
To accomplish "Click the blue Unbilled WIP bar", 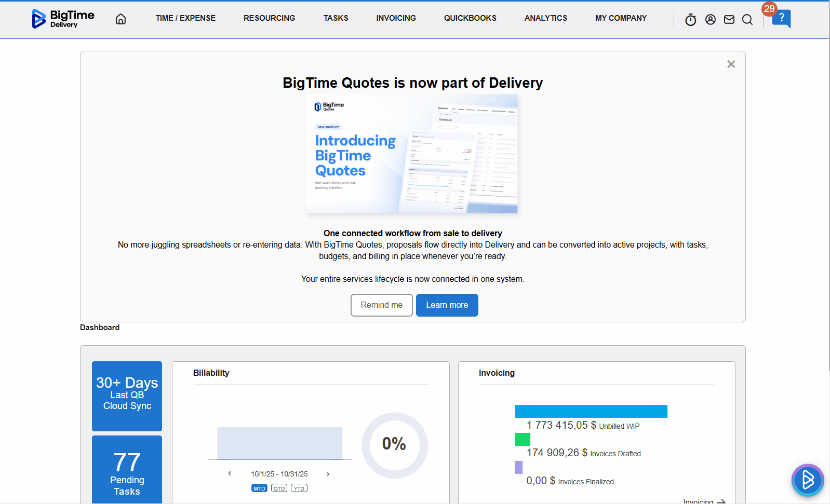I will coord(591,412).
